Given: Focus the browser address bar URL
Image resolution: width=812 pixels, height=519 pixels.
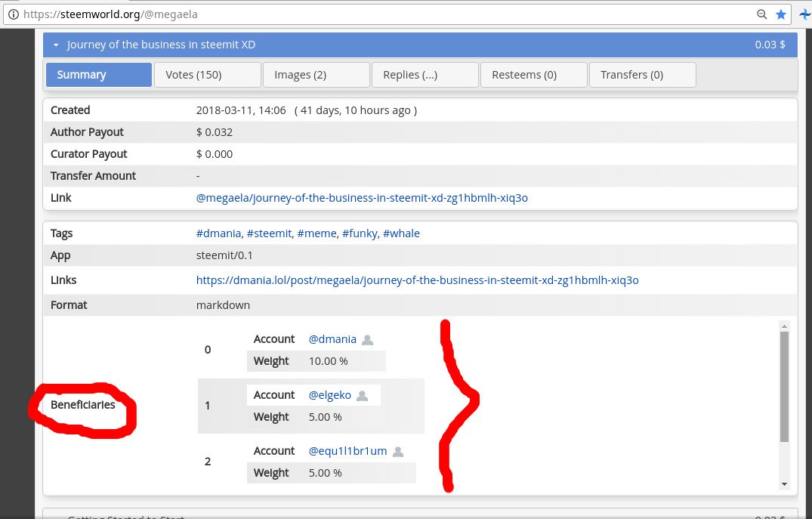Looking at the screenshot, I should pos(110,14).
